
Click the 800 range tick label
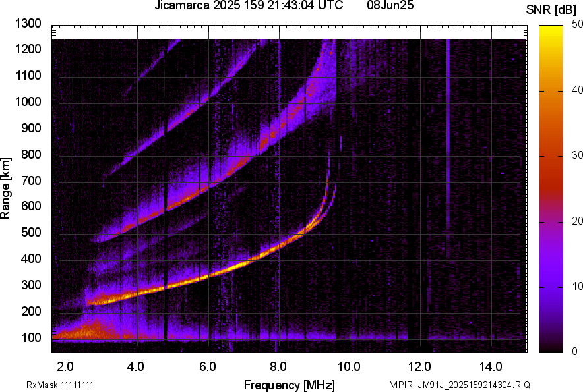pos(31,154)
